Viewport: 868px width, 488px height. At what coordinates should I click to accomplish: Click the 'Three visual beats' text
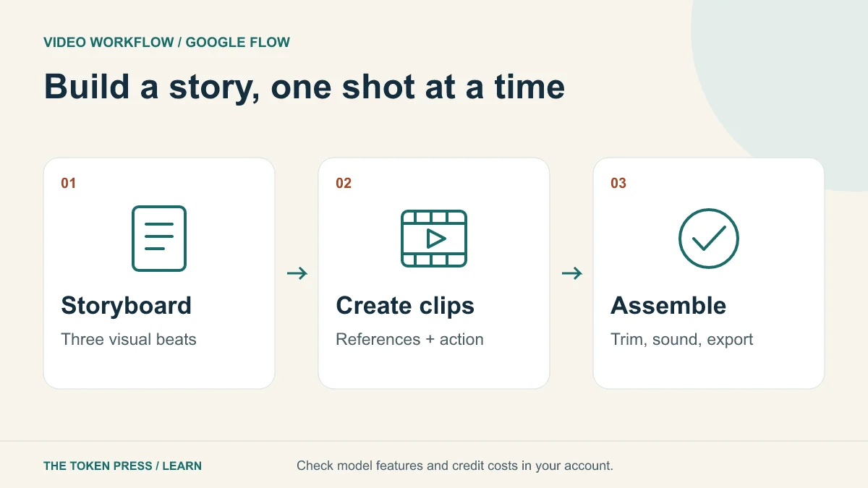pos(129,339)
